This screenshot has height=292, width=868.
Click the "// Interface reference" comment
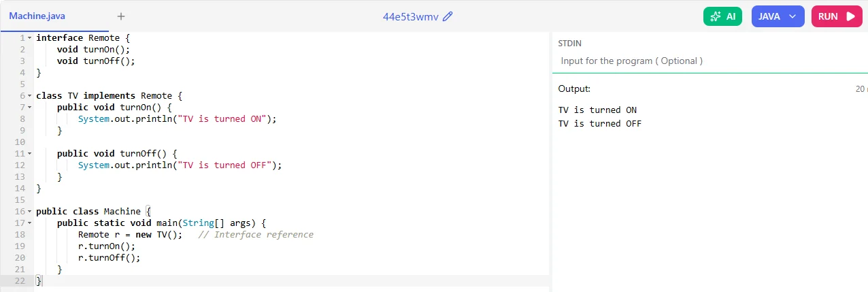click(x=256, y=234)
